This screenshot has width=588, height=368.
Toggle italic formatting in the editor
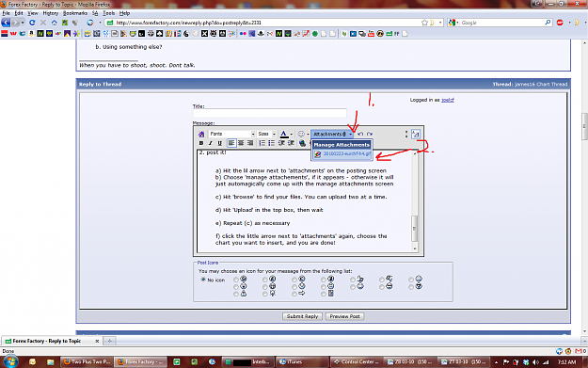(211, 143)
